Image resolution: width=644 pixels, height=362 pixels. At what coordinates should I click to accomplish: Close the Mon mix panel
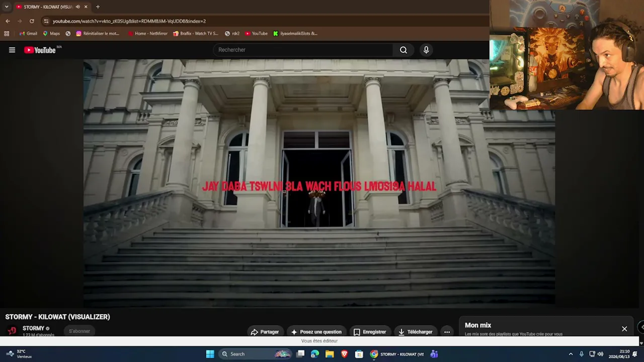[624, 329]
